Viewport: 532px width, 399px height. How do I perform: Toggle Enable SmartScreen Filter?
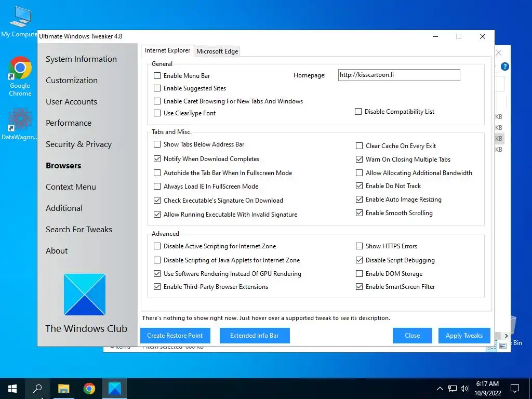click(x=359, y=287)
